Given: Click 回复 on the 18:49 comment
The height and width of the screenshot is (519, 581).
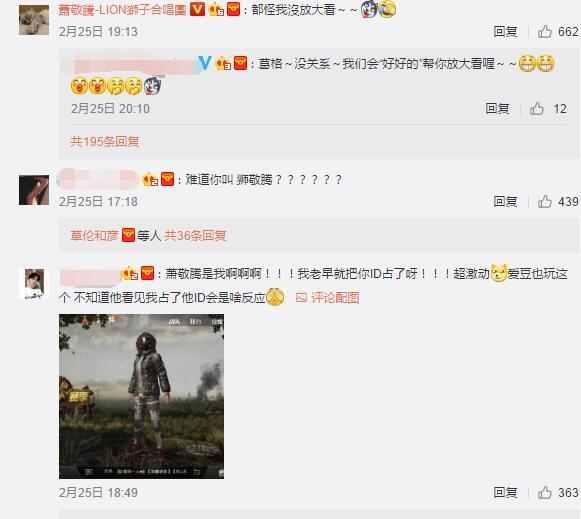Looking at the screenshot, I should [505, 492].
